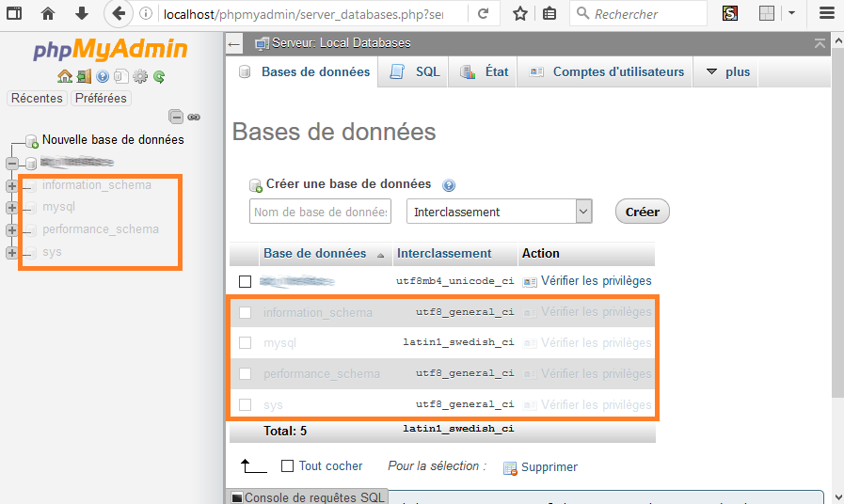Click the phpMyAdmin logo
Screen dimensions: 844x504
pos(110,50)
